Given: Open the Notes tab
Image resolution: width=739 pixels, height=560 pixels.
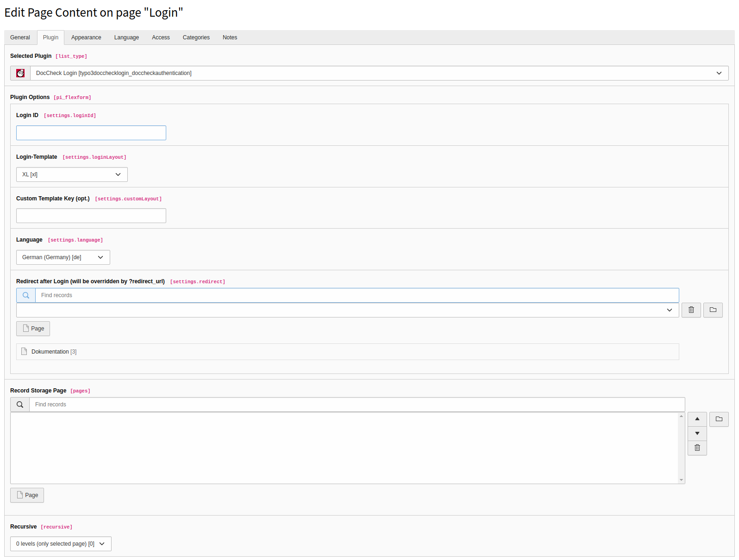Looking at the screenshot, I should click(230, 37).
